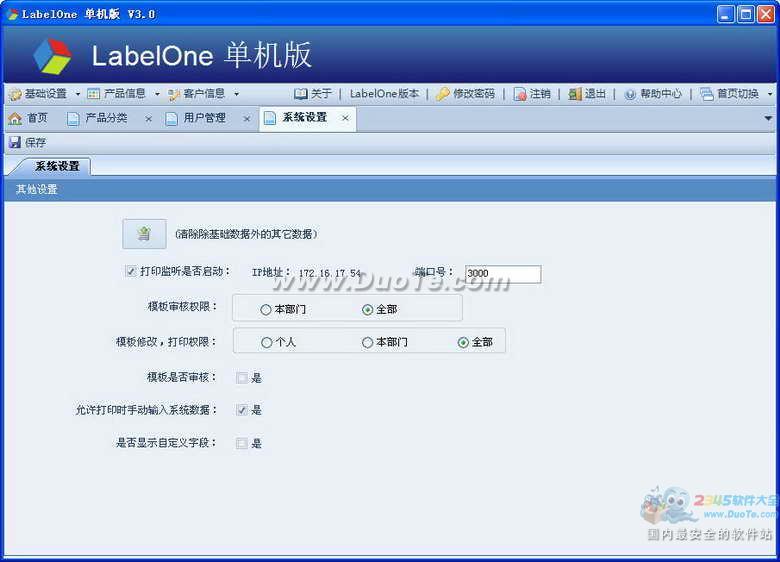
Task: Maximize the LabelOne window
Action: 746,14
